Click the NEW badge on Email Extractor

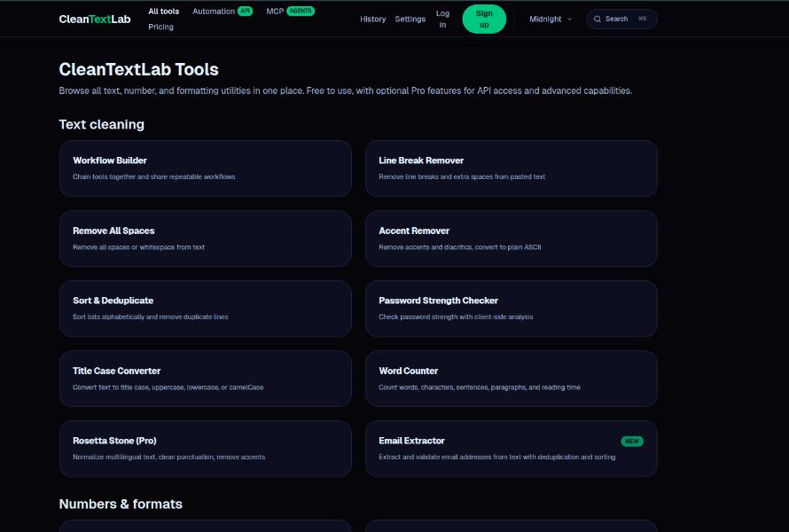point(633,441)
